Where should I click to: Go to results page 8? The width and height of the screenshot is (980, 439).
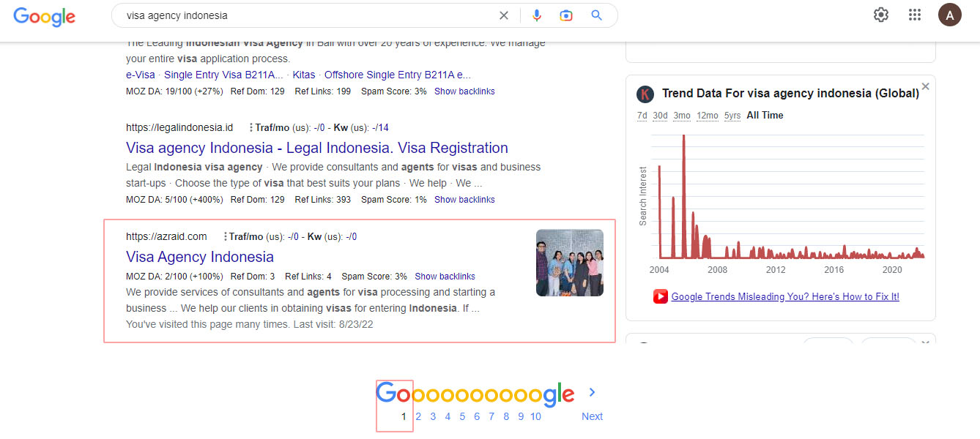tap(506, 416)
